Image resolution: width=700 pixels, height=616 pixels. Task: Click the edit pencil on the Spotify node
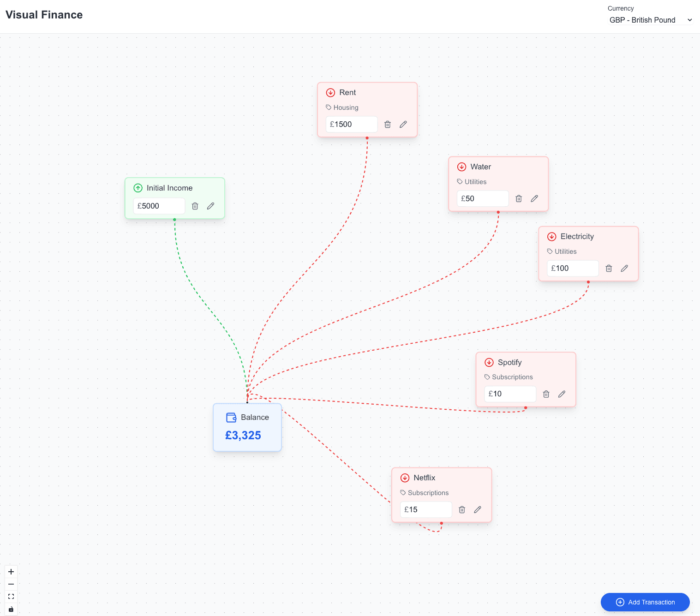562,394
